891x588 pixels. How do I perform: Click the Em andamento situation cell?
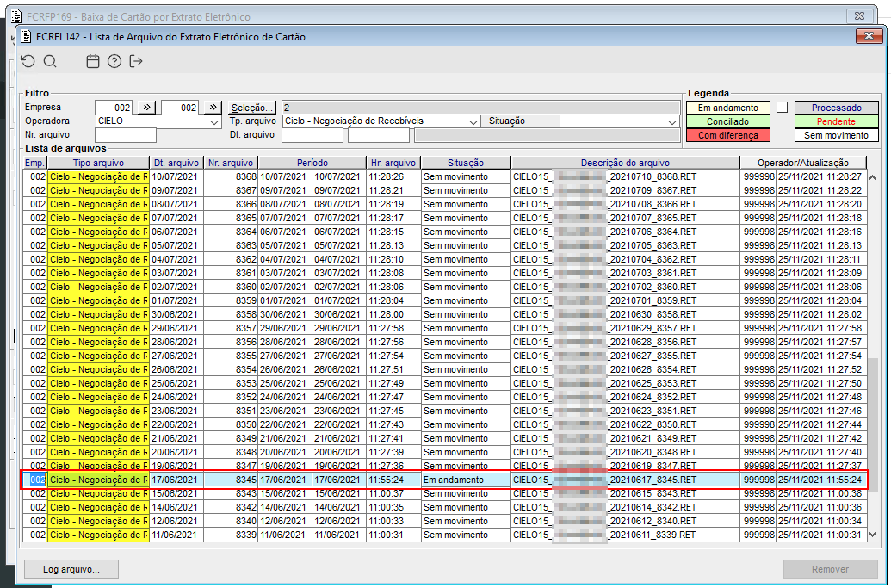466,480
